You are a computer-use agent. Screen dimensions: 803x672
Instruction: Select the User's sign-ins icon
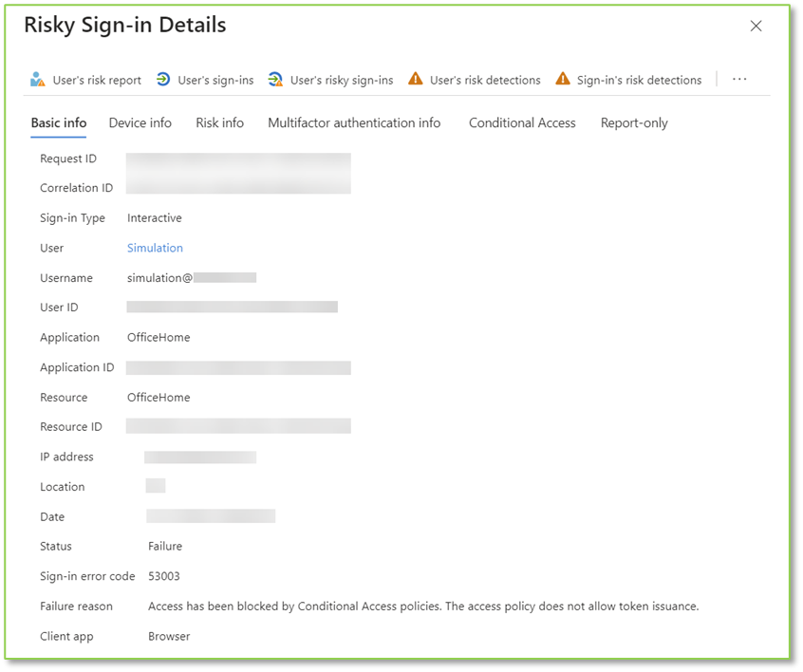click(214, 80)
